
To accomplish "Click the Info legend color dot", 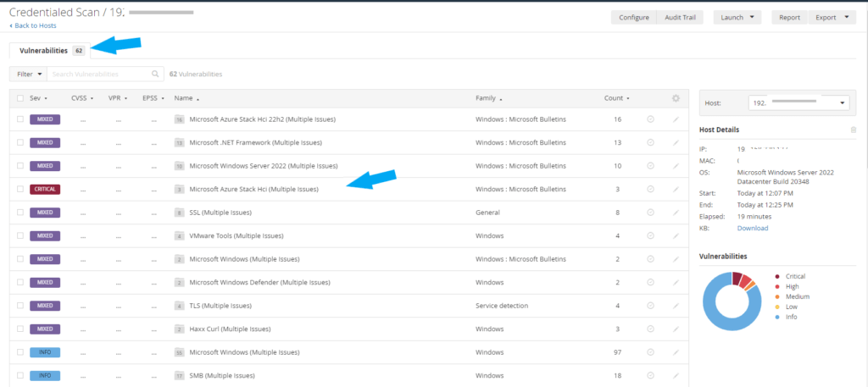I will point(777,317).
